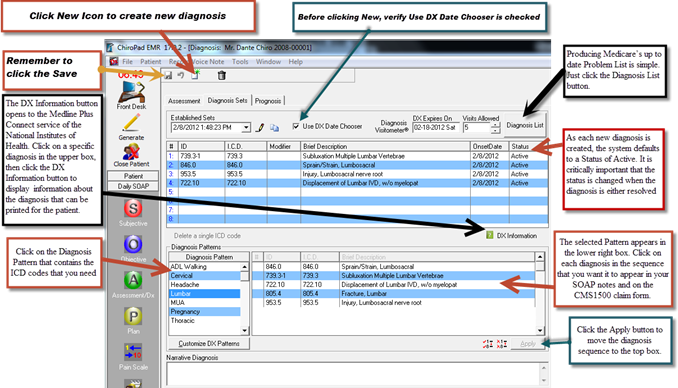Screen dimensions: 678x388
Task: Toggle the Use DX Date Chooser checkbox
Action: click(296, 126)
